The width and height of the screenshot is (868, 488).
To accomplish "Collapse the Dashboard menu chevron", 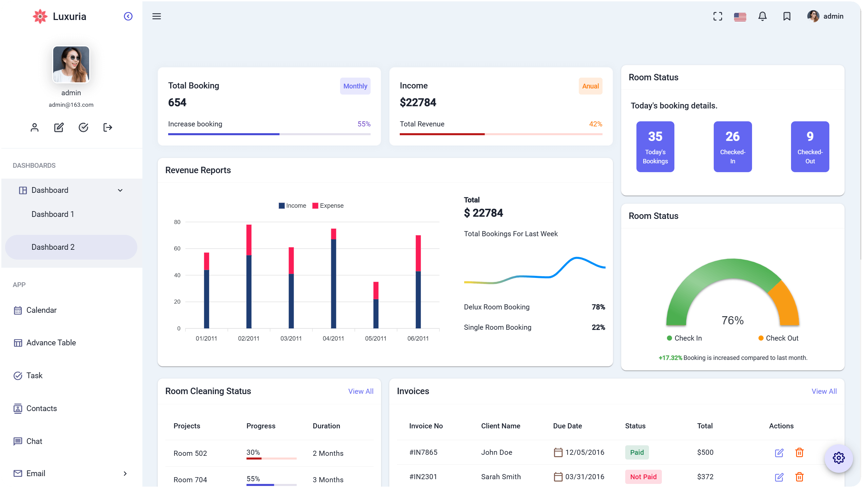I will coord(120,190).
